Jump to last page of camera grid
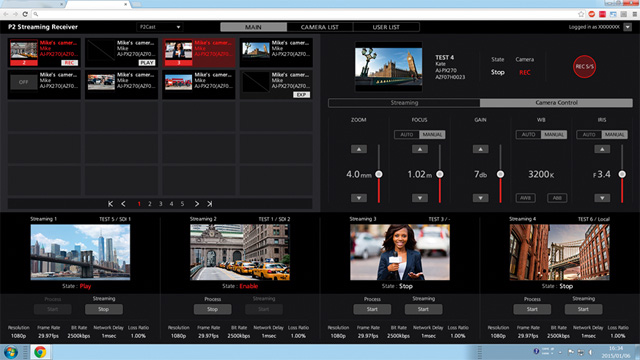Image resolution: width=640 pixels, height=360 pixels. [209, 204]
